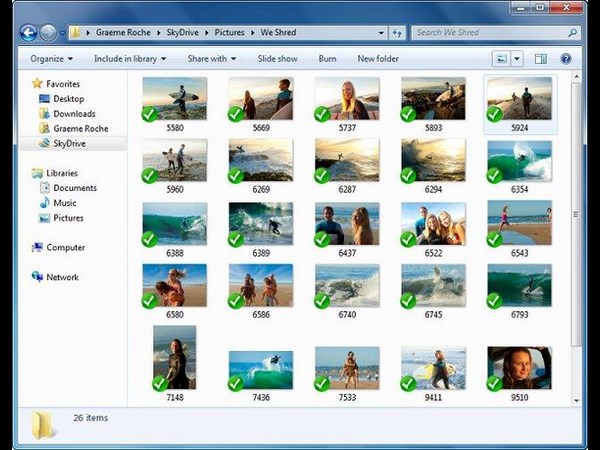Click Burn in the toolbar

[327, 59]
